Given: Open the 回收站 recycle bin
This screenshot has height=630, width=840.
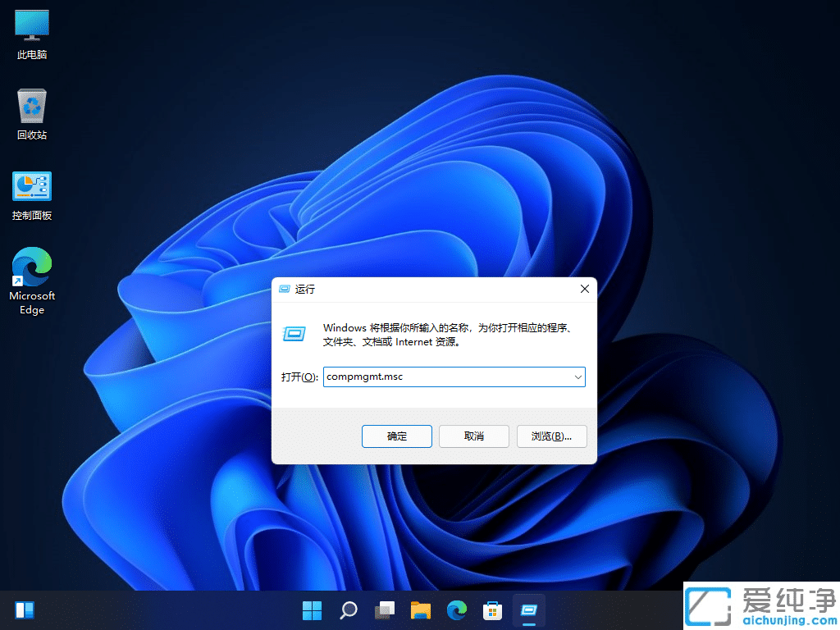Looking at the screenshot, I should pyautogui.click(x=31, y=112).
